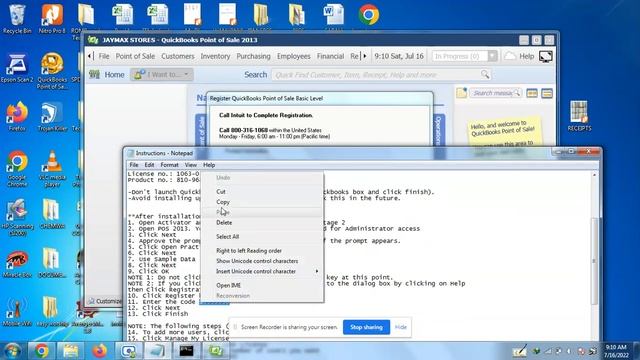The height and width of the screenshot is (360, 640).
Task: Click Help in the QuickBooks menu bar
Action: tap(527, 56)
